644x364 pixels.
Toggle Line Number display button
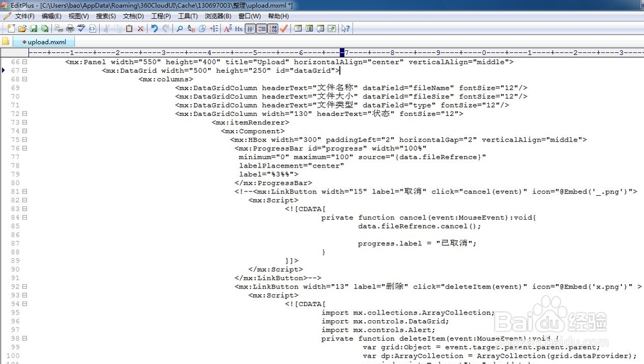[x=272, y=28]
